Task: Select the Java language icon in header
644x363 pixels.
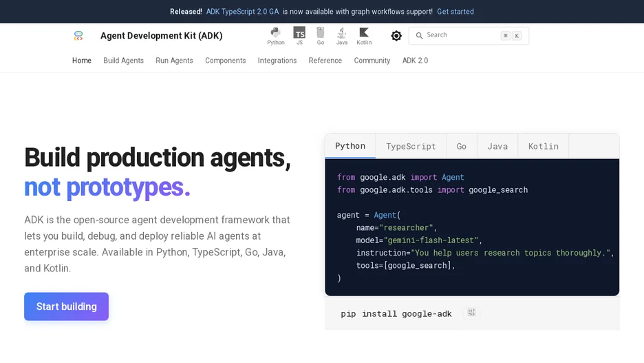Action: tap(342, 36)
